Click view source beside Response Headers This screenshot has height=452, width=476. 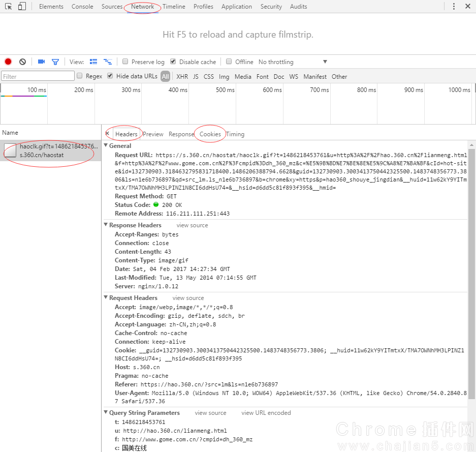192,225
